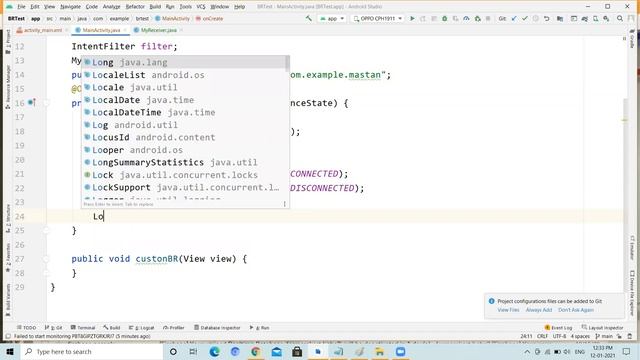The height and width of the screenshot is (360, 640).
Task: Switch to the MyReceiver.java tab
Action: [x=158, y=30]
